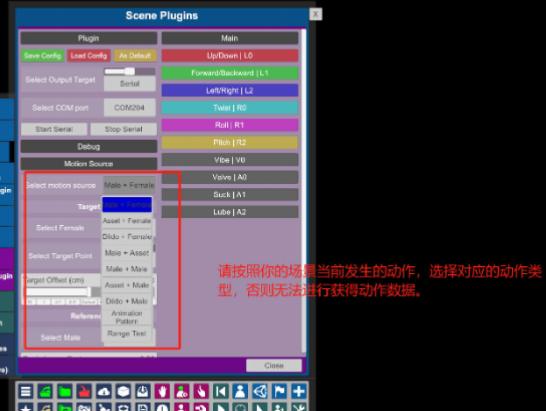Click the flag icon in bottom toolbar
Image resolution: width=546 pixels, height=411 pixels.
pyautogui.click(x=279, y=391)
